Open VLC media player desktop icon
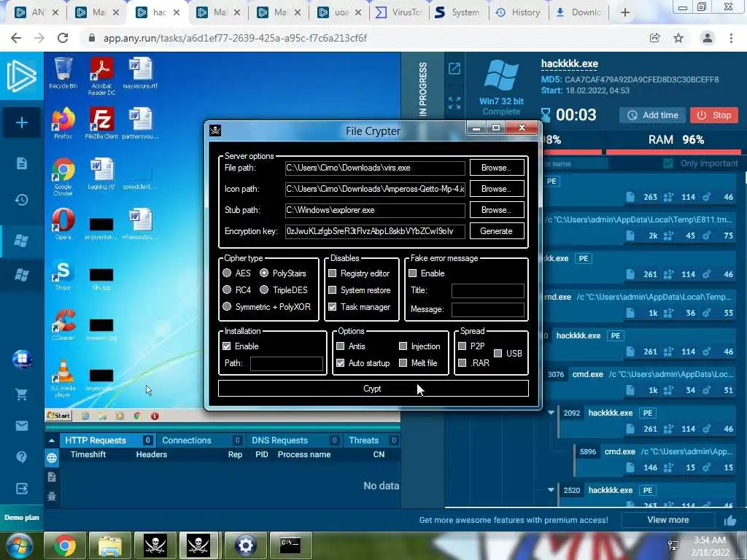Screen dimensions: 747x560 point(63,378)
